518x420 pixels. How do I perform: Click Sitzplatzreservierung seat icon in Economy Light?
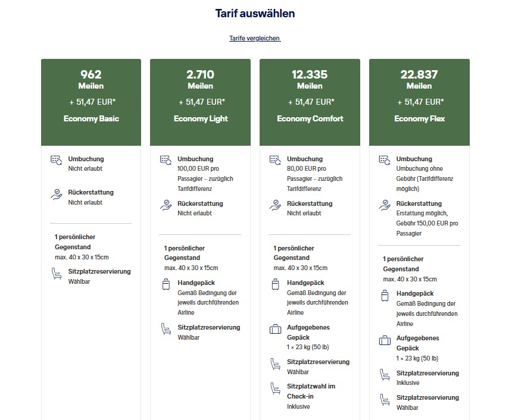(x=166, y=329)
